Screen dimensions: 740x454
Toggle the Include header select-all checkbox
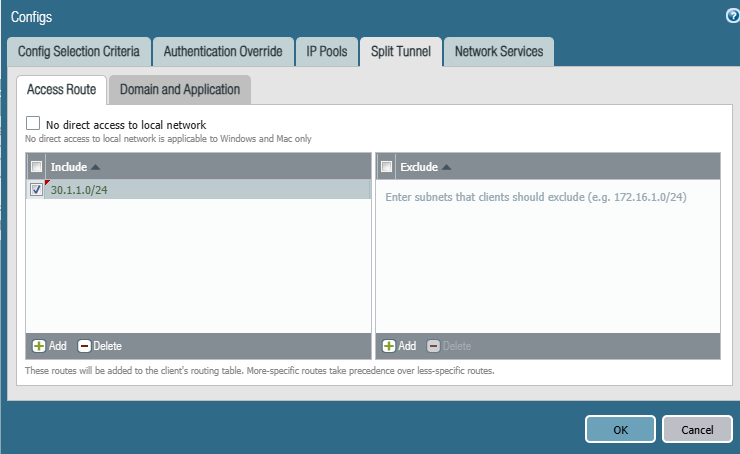point(36,167)
